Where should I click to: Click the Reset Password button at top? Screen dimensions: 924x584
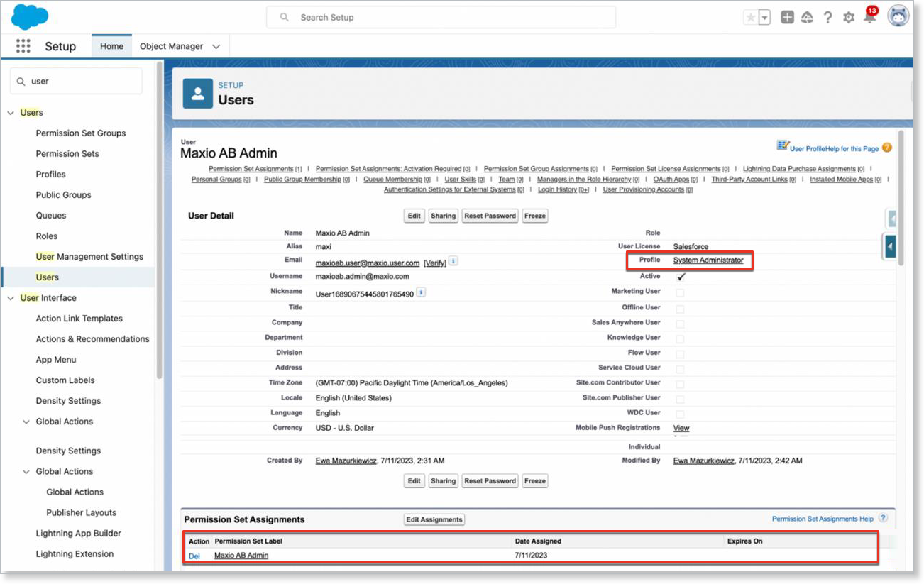tap(490, 216)
